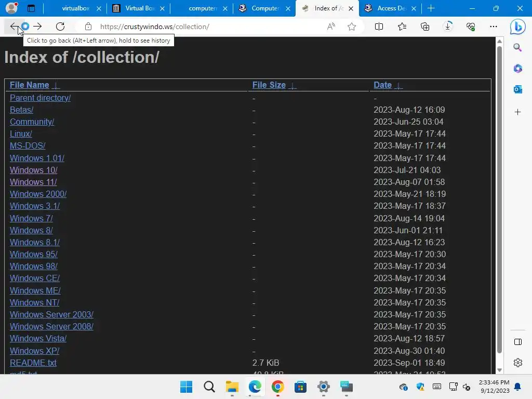Open the Betas folder link
The image size is (532, 399).
pos(21,110)
